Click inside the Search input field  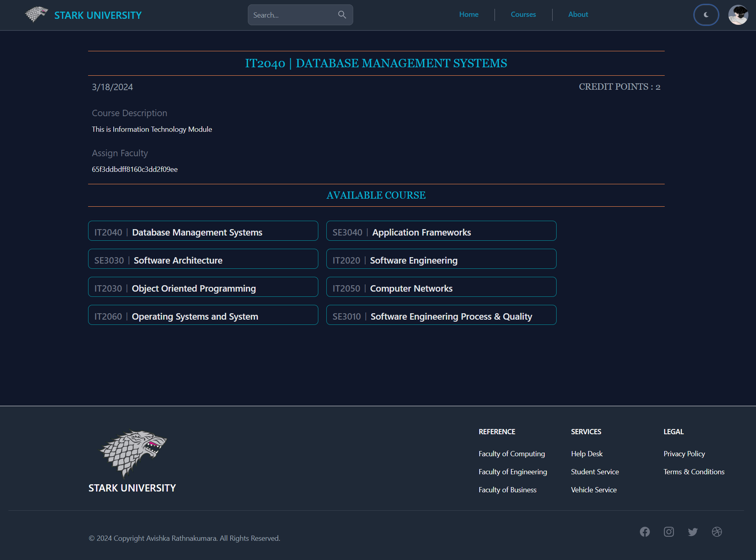(x=292, y=15)
